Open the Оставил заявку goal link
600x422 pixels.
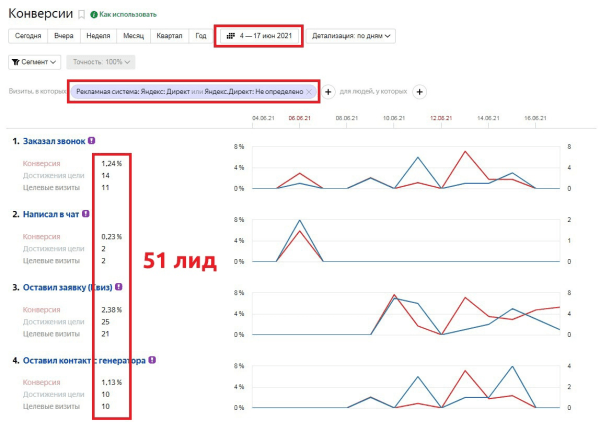point(60,287)
